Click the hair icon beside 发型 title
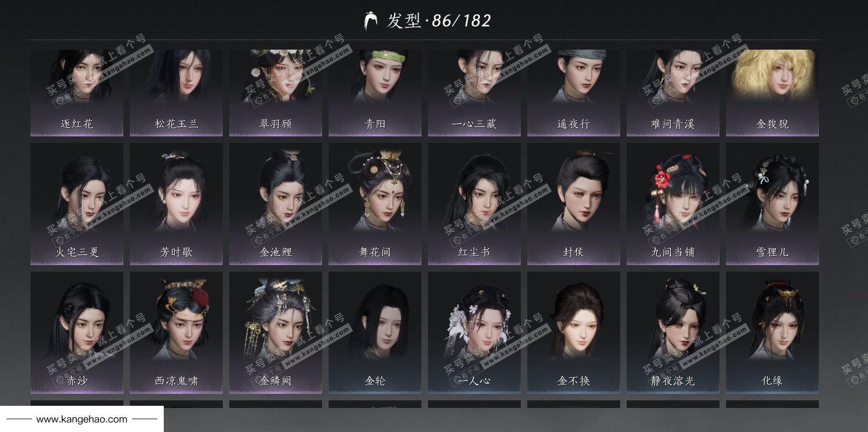 371,21
